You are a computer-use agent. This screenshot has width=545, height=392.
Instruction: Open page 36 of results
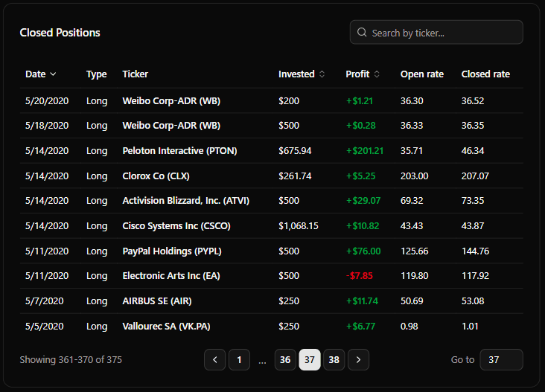285,360
